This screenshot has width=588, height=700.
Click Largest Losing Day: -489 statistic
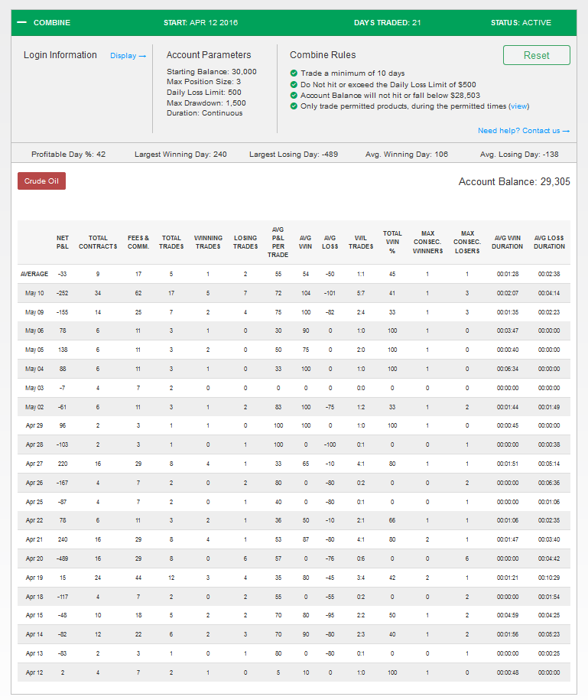[x=294, y=155]
